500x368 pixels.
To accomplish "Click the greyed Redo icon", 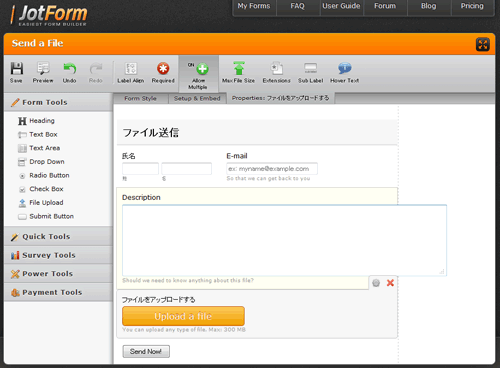I will [x=96, y=72].
